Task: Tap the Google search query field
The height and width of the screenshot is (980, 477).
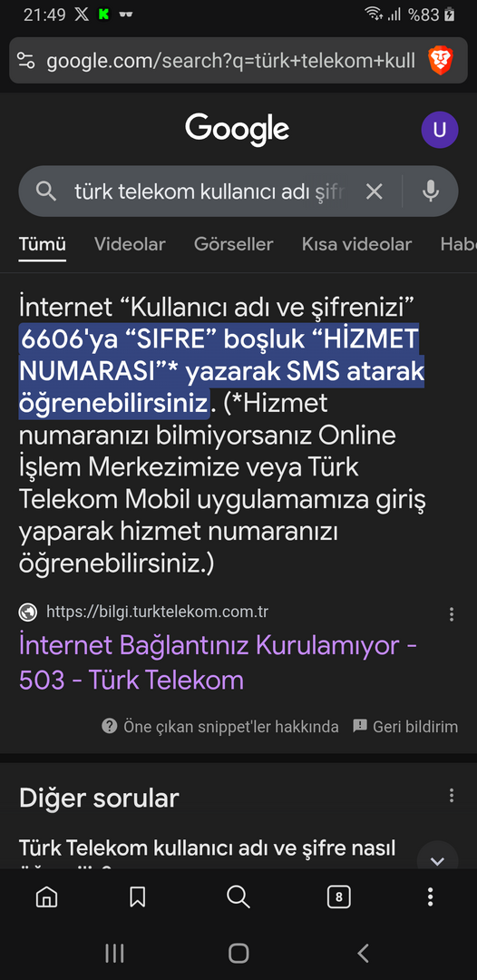Action: [216, 191]
